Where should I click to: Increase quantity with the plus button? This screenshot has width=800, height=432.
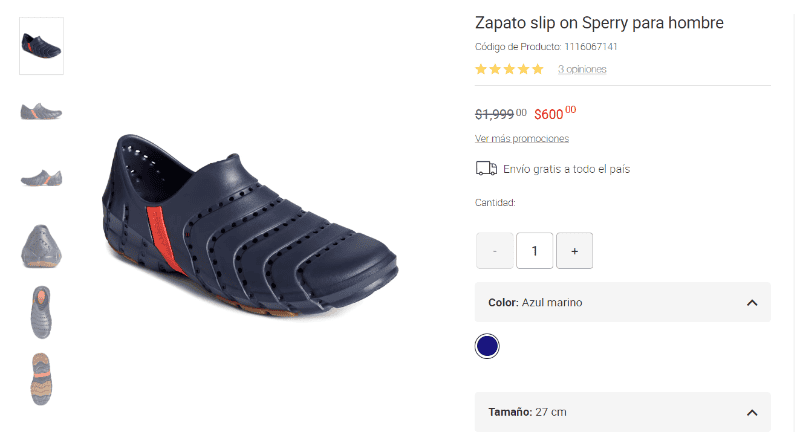click(574, 251)
